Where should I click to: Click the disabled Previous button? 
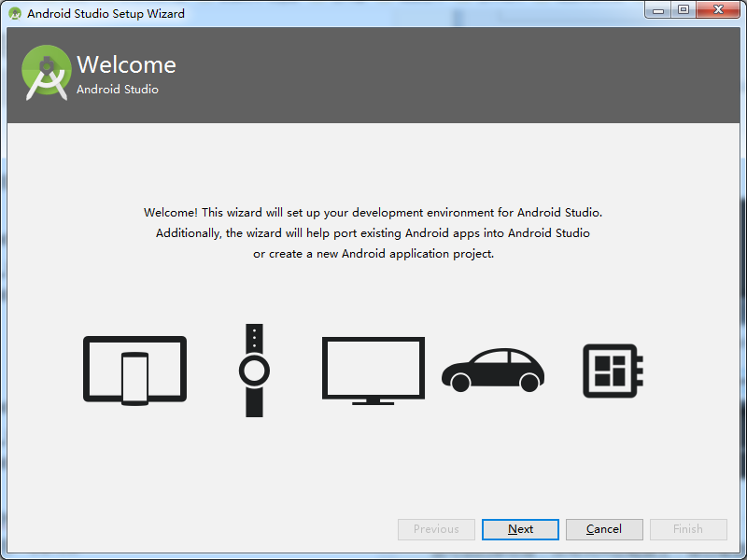point(436,529)
